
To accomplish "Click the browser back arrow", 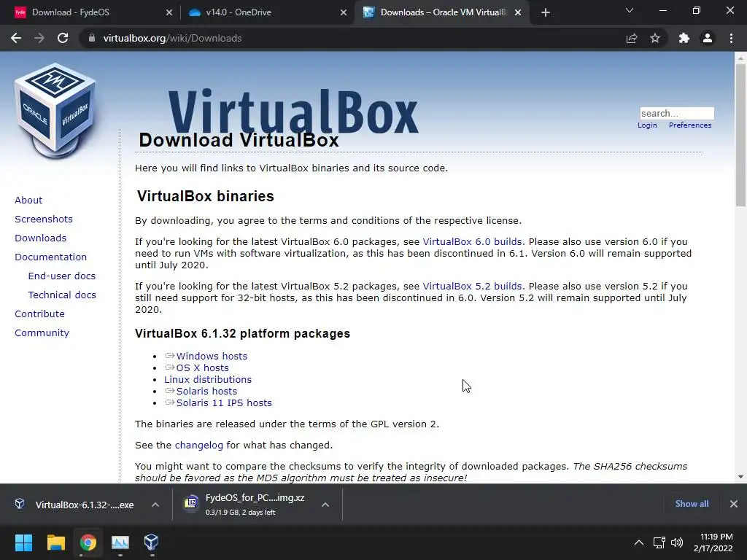I will (16, 38).
